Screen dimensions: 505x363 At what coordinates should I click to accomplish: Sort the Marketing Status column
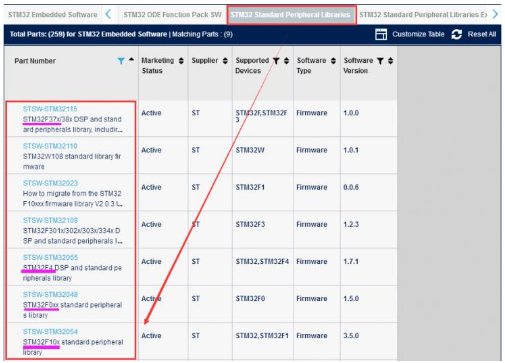pos(181,61)
